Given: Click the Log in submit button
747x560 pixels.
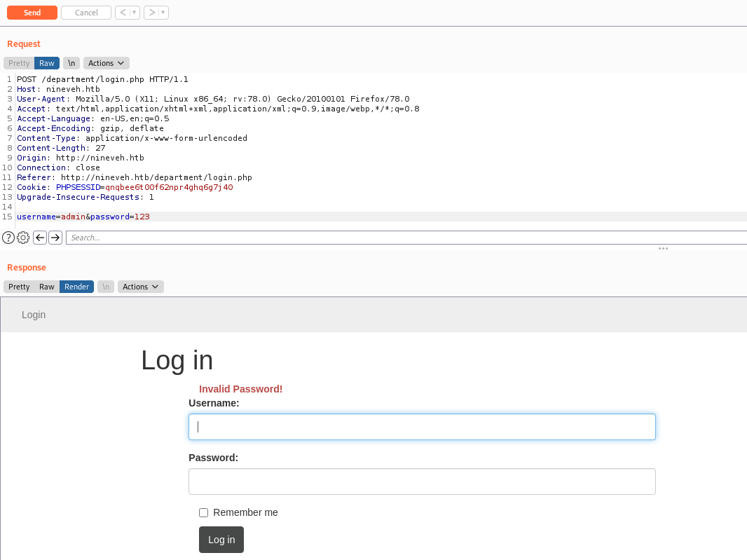Looking at the screenshot, I should pyautogui.click(x=221, y=540).
